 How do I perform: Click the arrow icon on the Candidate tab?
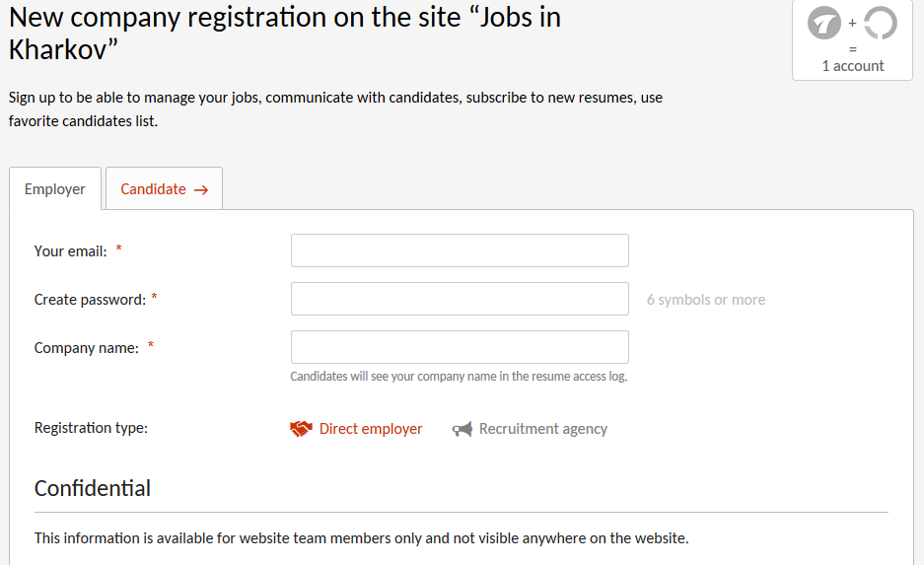201,190
